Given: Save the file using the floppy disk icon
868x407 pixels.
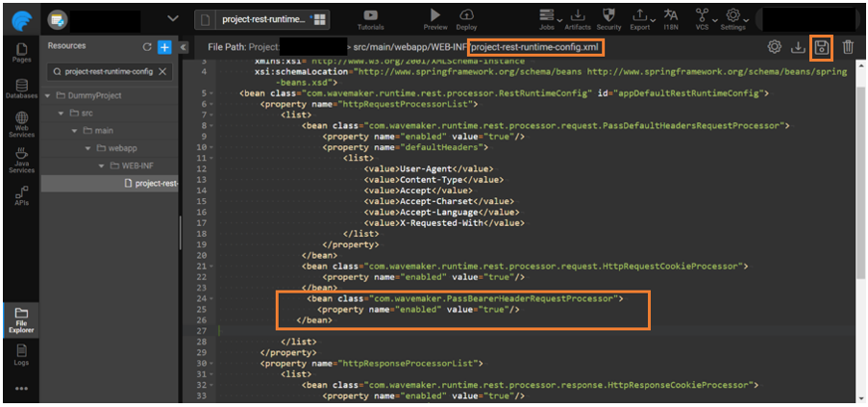Looking at the screenshot, I should pos(821,47).
